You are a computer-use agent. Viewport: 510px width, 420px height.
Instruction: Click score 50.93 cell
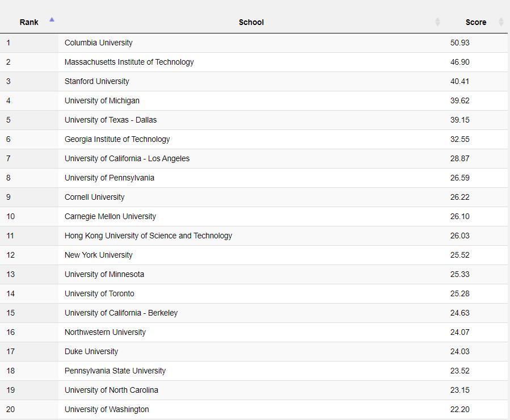click(460, 43)
